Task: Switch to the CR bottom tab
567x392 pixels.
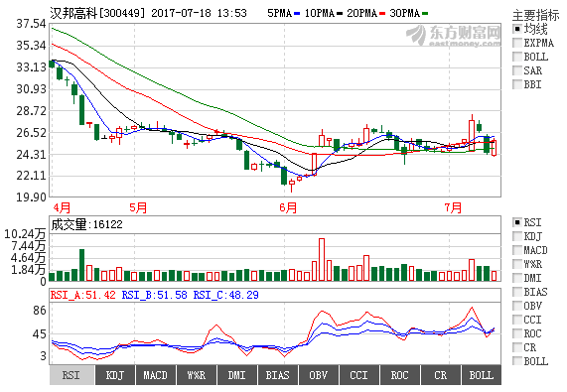Action: click(x=441, y=375)
